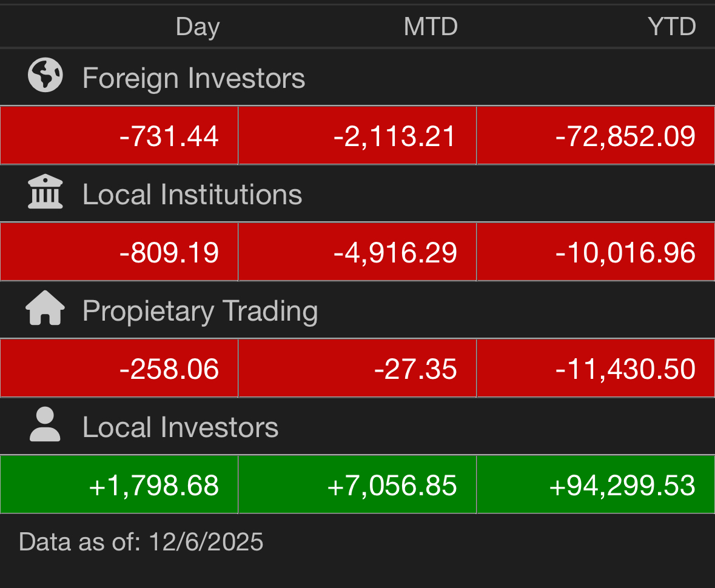This screenshot has width=715, height=588.
Task: Select the YTD column header
Action: (672, 27)
